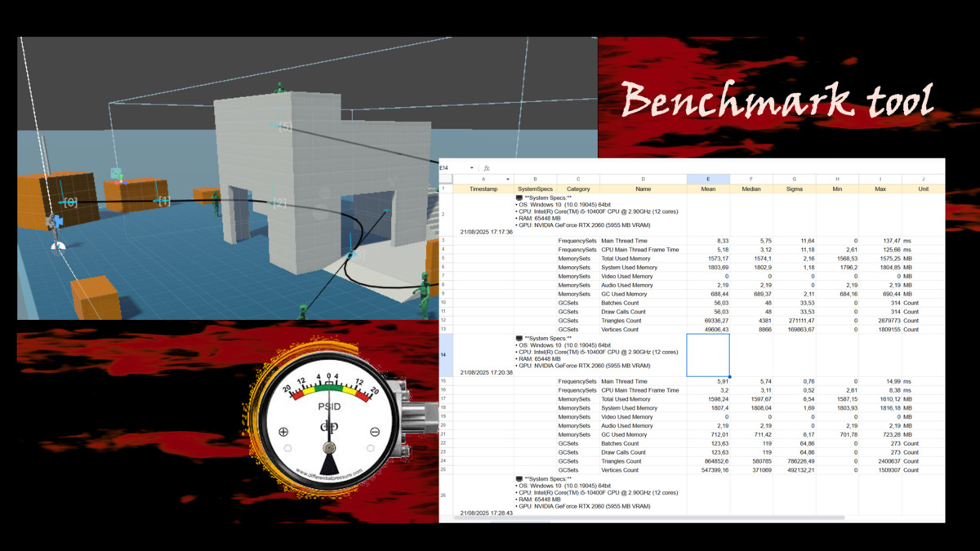Open the Name Box dropdown showing E14
Viewport: 980px width, 551px height.
pyautogui.click(x=471, y=168)
